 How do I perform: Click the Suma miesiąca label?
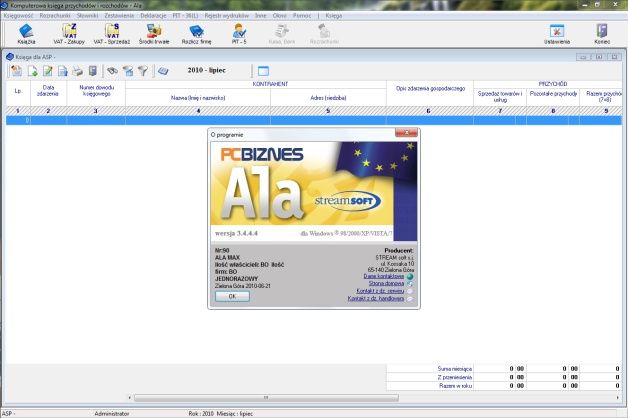[455, 369]
